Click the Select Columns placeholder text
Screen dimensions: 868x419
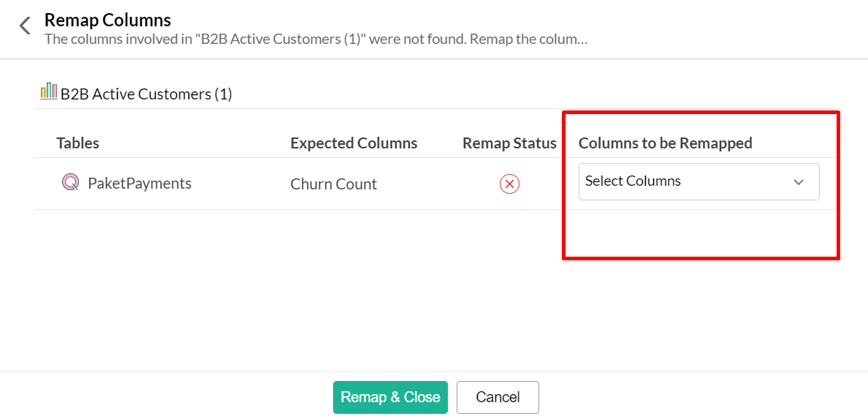click(x=633, y=181)
